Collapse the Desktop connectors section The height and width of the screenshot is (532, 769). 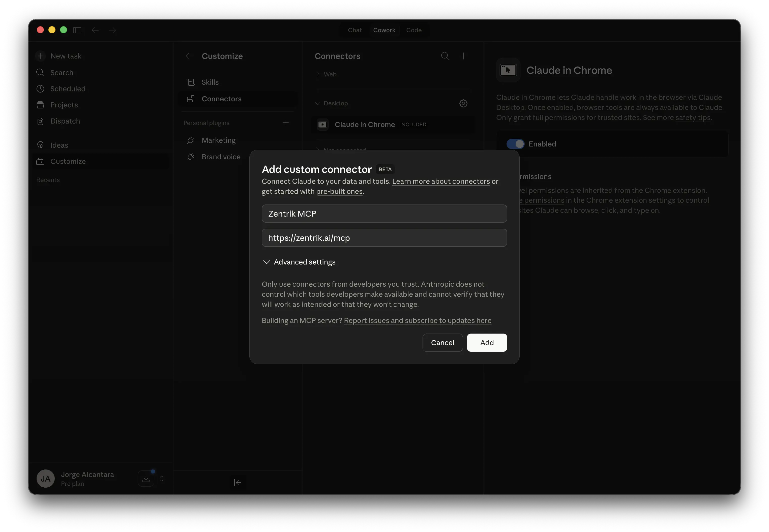318,103
